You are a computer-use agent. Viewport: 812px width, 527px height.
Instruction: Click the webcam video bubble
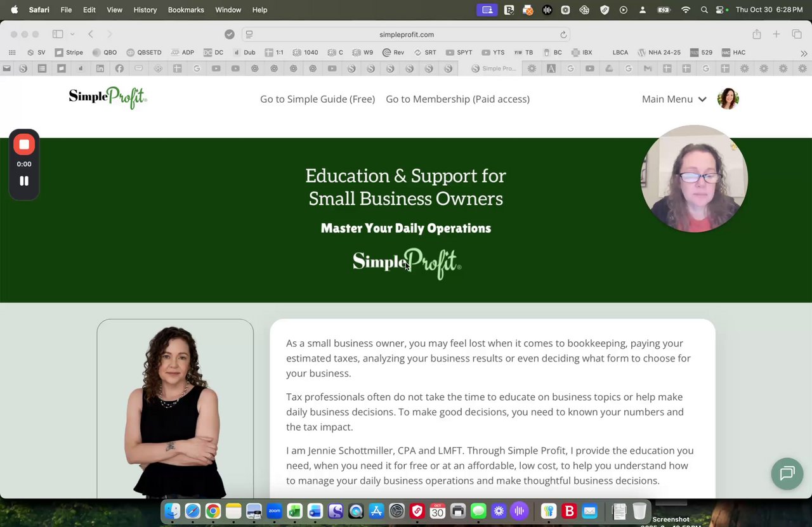point(694,179)
